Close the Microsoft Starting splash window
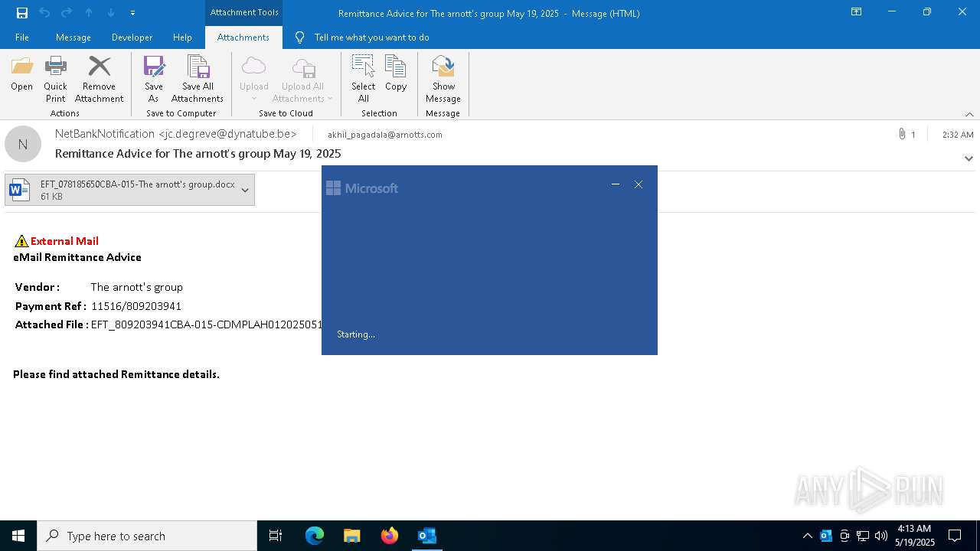980x551 pixels. coord(639,184)
